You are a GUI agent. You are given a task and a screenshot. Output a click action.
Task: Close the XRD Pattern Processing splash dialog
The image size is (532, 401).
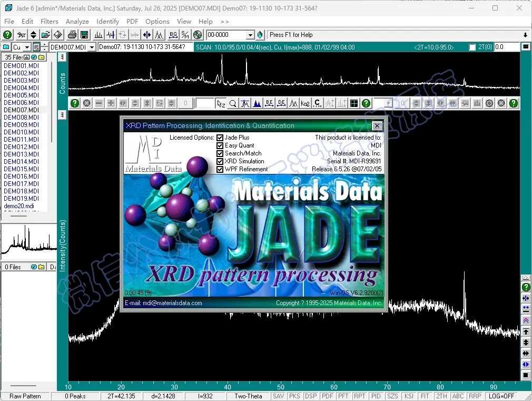point(377,125)
